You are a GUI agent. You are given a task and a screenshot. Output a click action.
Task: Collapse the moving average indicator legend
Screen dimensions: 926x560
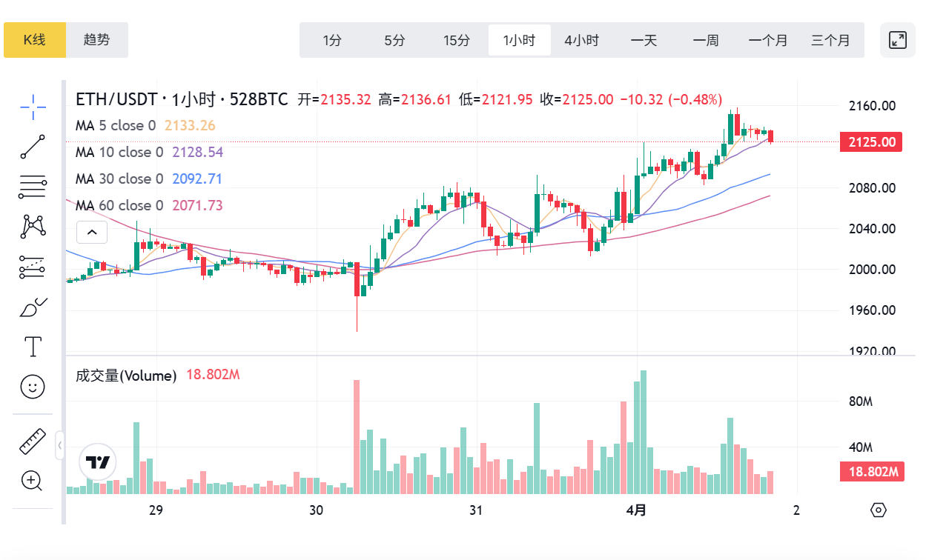92,232
